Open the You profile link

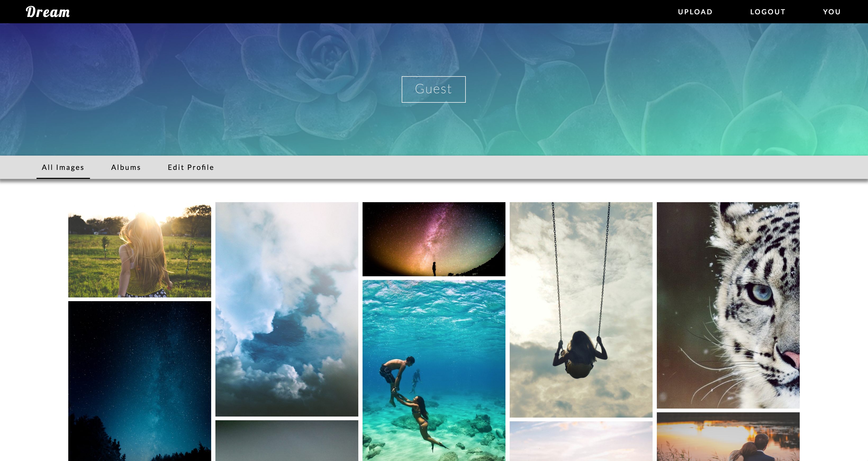click(831, 12)
